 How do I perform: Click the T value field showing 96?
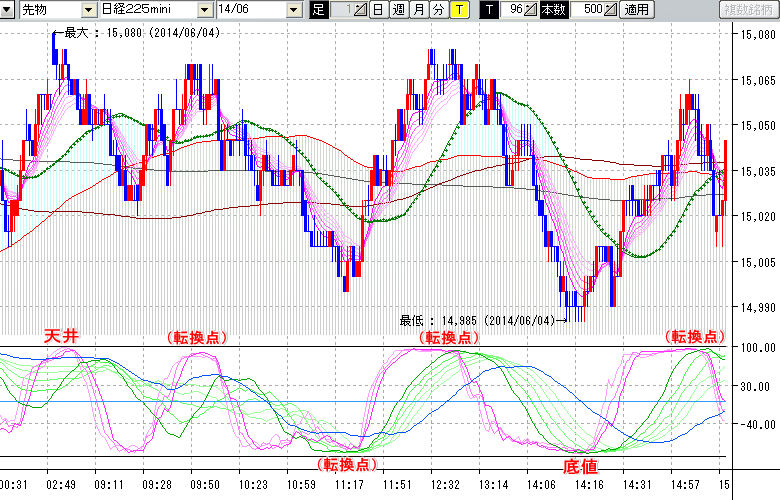pos(514,10)
